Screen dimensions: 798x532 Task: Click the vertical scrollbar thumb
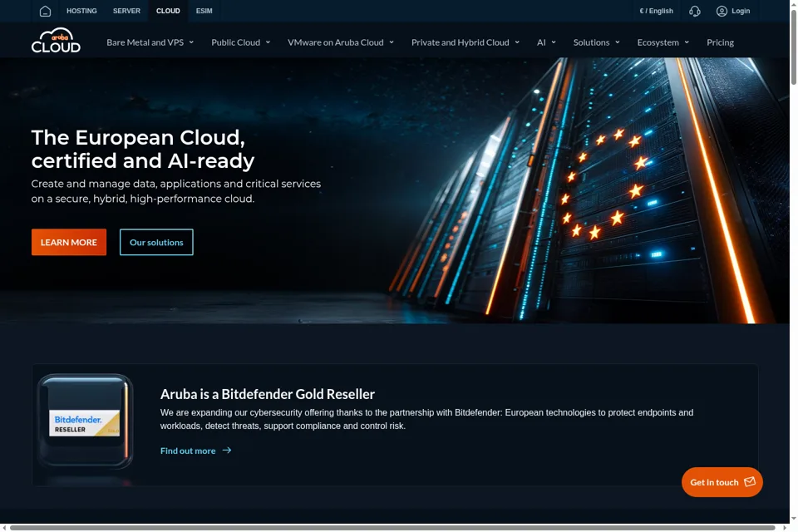pos(793,46)
